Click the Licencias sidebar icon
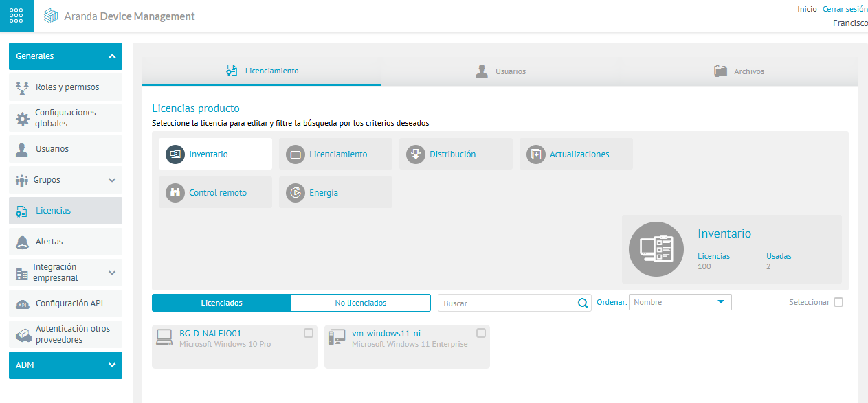Viewport: 868px width, 403px height. click(x=22, y=211)
